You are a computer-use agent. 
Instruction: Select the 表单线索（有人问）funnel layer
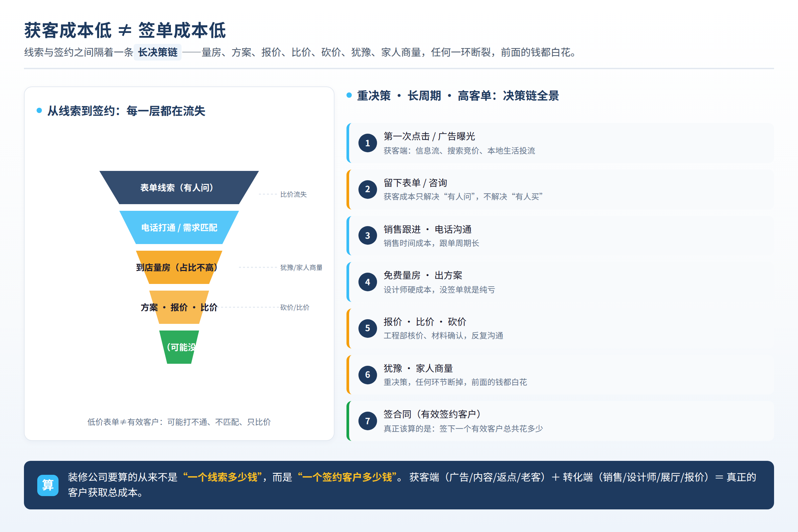(179, 188)
